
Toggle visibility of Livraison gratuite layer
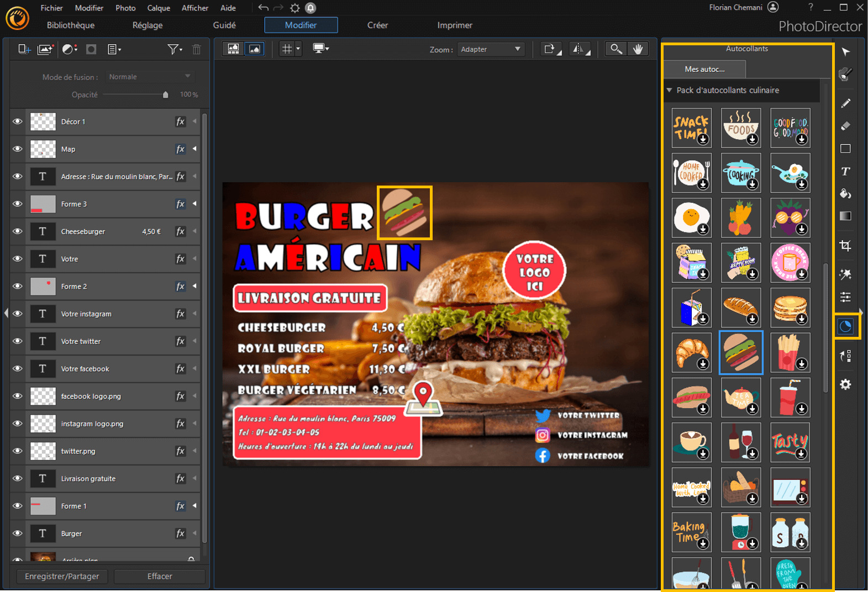tap(17, 478)
